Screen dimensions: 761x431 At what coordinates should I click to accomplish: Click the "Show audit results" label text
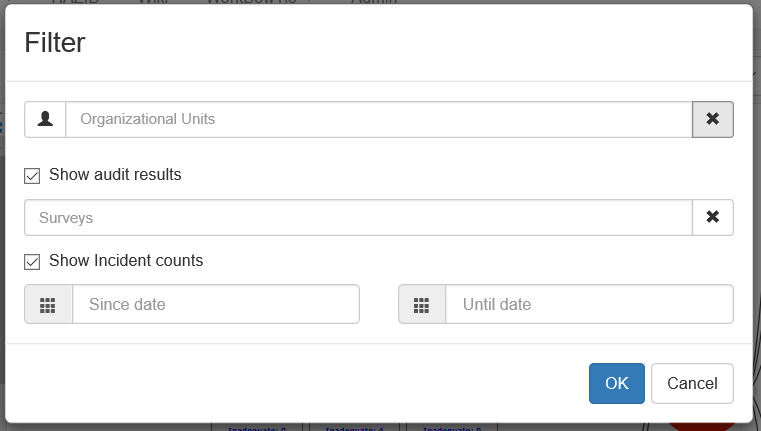tap(115, 175)
